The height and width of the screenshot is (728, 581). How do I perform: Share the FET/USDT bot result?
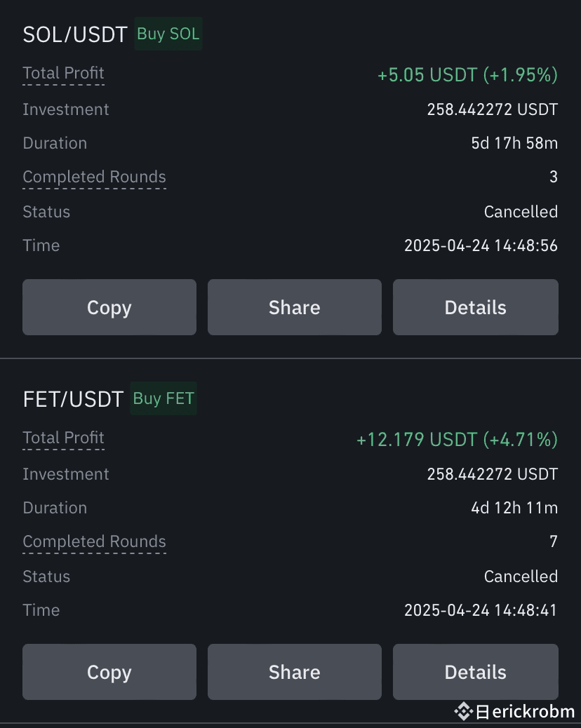pos(295,671)
